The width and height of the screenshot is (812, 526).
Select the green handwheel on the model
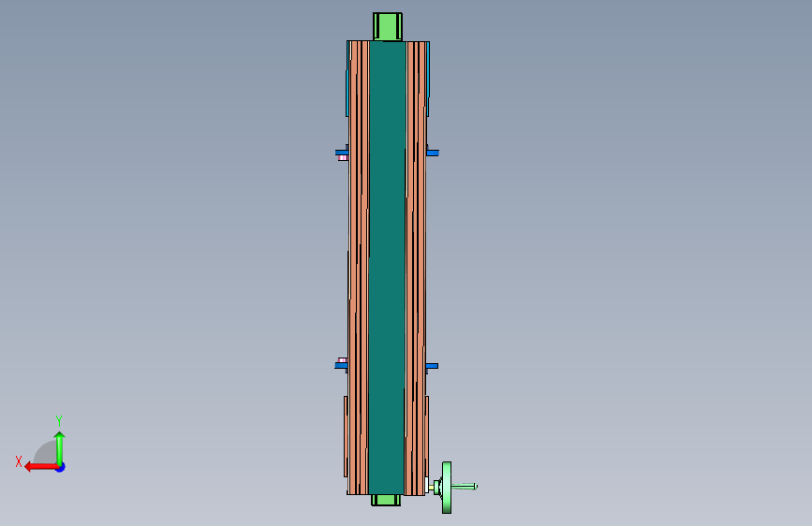[x=447, y=488]
